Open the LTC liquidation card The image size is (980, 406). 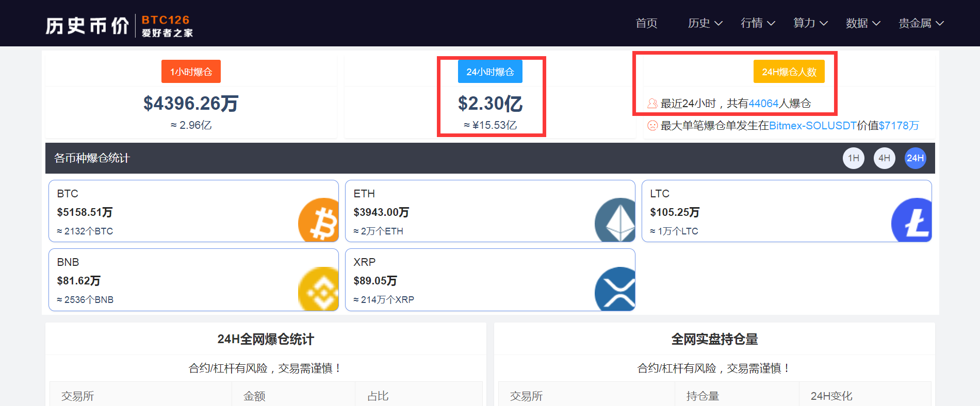(x=787, y=211)
